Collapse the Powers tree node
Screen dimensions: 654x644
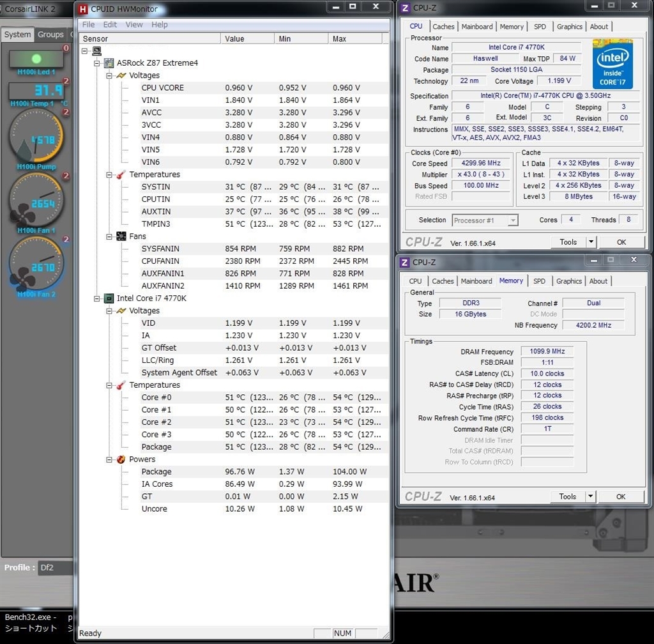click(x=109, y=459)
